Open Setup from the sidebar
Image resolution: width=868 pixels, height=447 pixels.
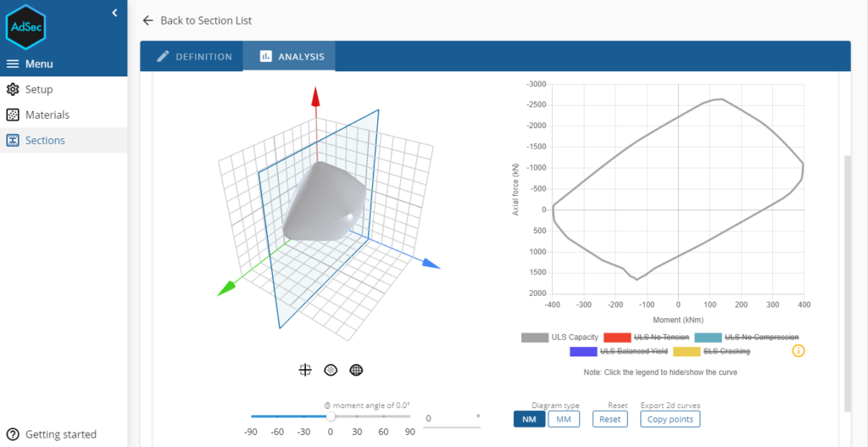[x=38, y=89]
